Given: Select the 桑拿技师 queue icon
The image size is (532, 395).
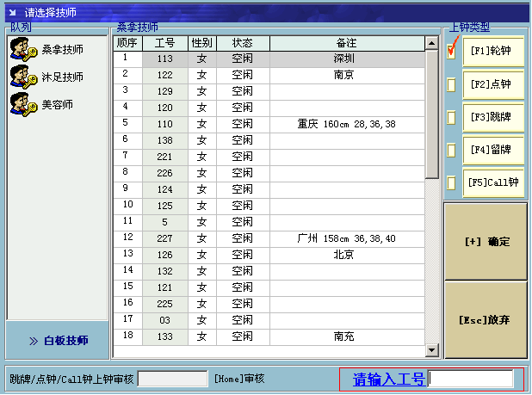Looking at the screenshot, I should click(x=23, y=50).
